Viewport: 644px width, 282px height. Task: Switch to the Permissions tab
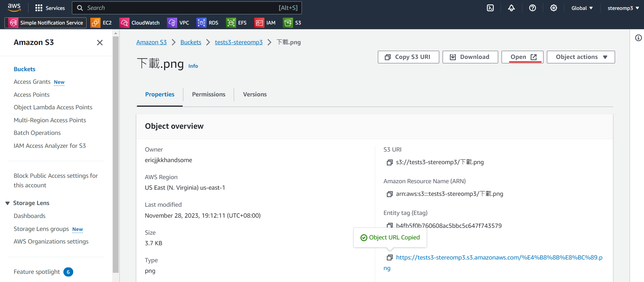209,94
